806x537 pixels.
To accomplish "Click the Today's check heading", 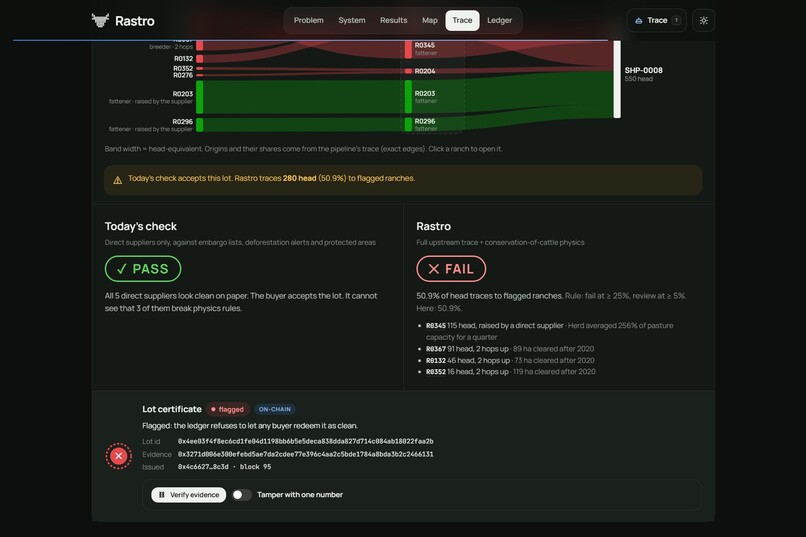I will coord(141,227).
